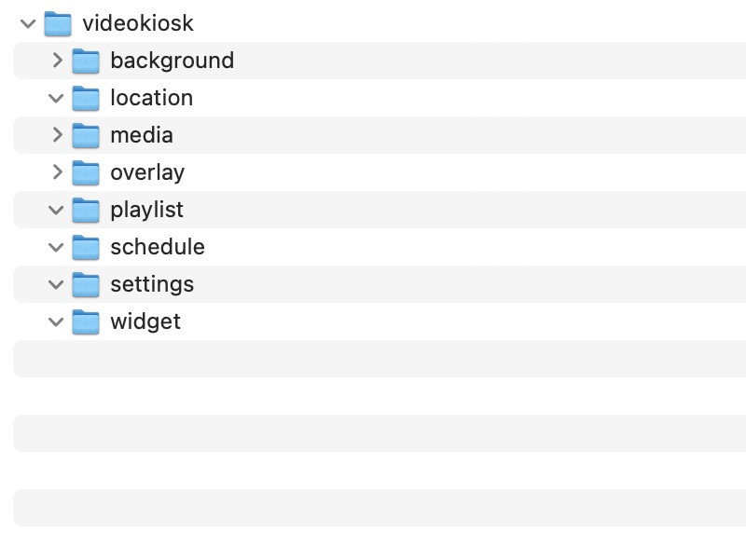Click the background folder icon
The height and width of the screenshot is (560, 746).
coord(86,61)
